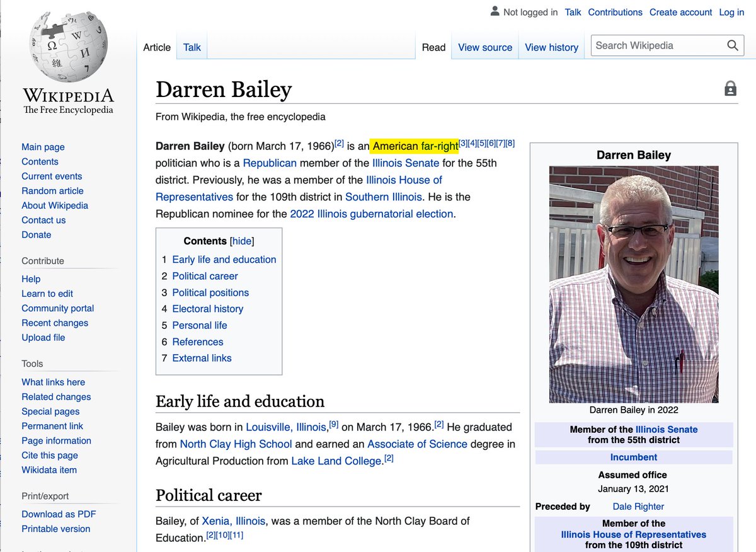756x552 pixels.
Task: Open Current events in sidebar
Action: coord(52,176)
